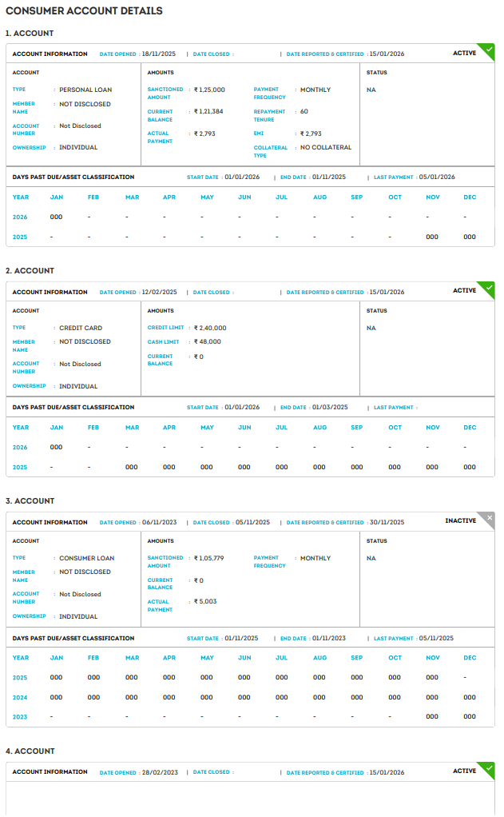
Task: Click 'INACTIVE' status label of Account 3
Action: tap(461, 521)
